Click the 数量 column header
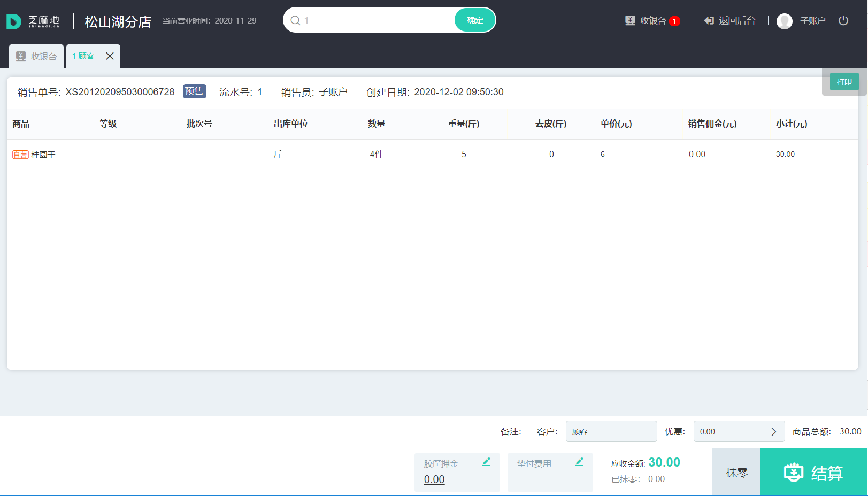The width and height of the screenshot is (868, 496). point(377,124)
